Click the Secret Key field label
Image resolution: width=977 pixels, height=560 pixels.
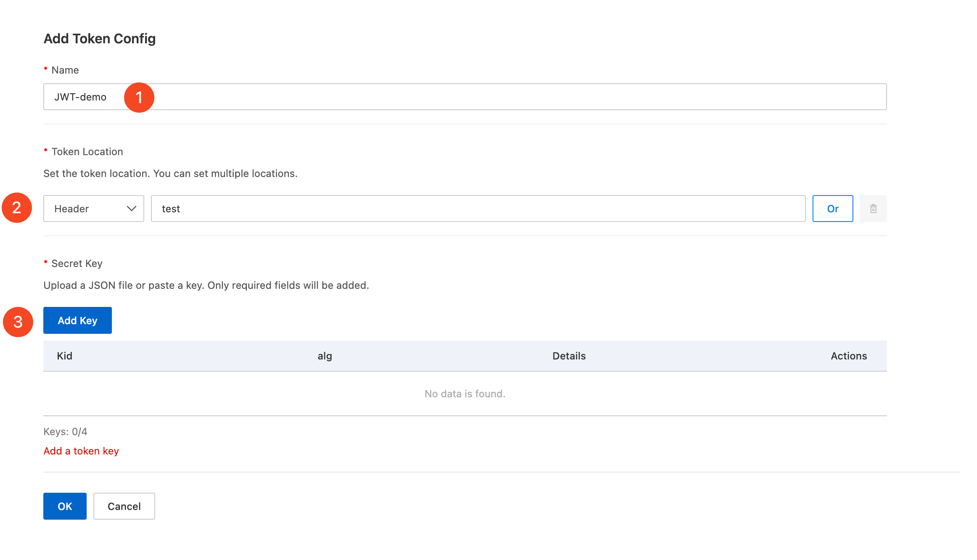pos(77,264)
